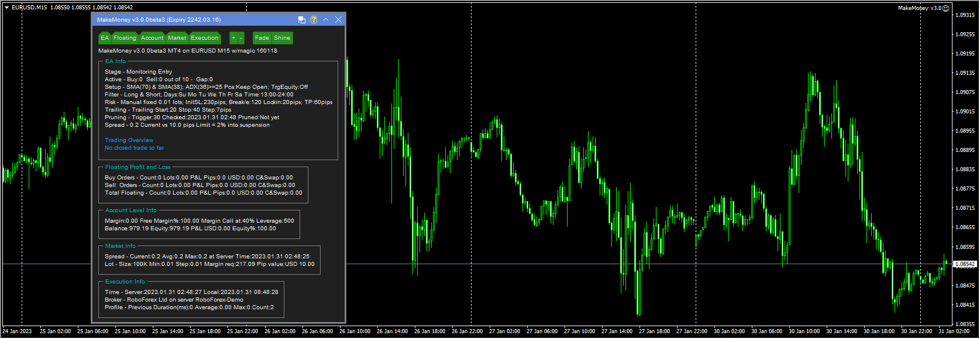
Task: Toggle the Account section tab
Action: [x=152, y=38]
